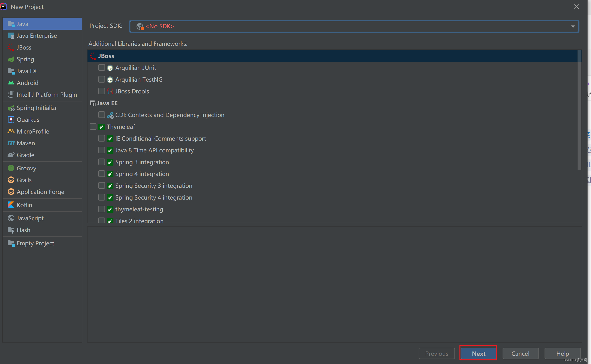This screenshot has height=364, width=591.
Task: Select the Grails icon
Action: [x=11, y=180]
